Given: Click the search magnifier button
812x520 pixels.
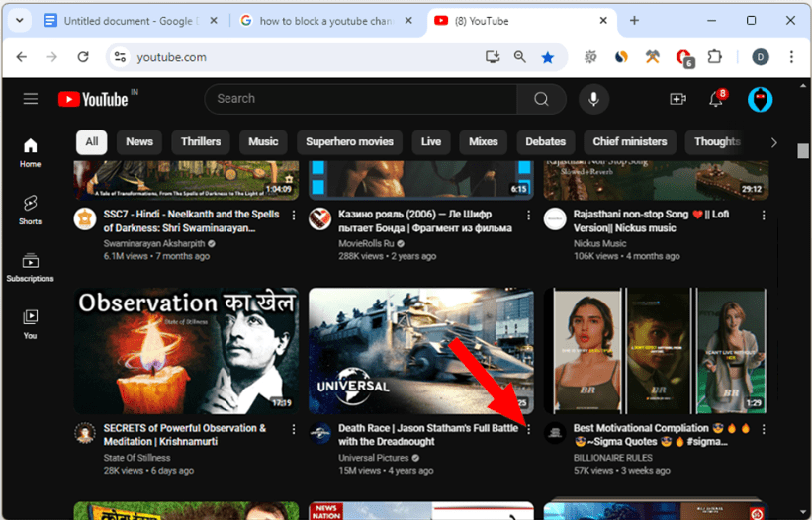Looking at the screenshot, I should pyautogui.click(x=541, y=99).
